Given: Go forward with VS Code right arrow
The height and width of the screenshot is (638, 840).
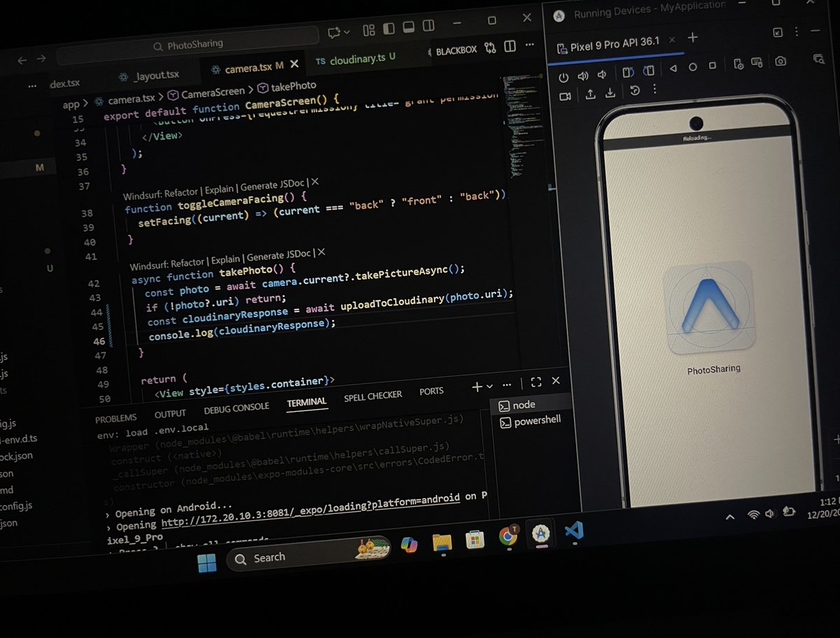Looking at the screenshot, I should (41, 60).
